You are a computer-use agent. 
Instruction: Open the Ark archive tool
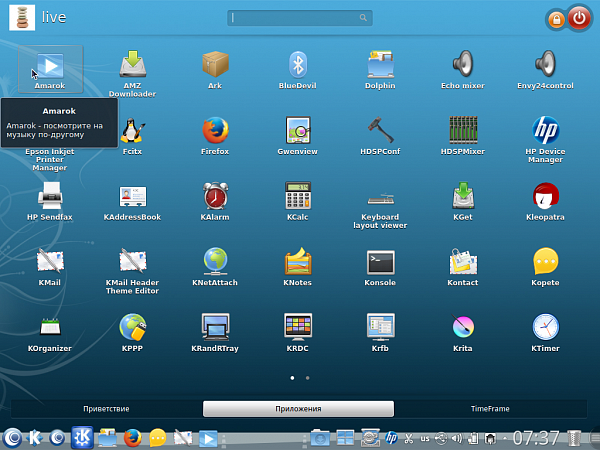tap(215, 70)
